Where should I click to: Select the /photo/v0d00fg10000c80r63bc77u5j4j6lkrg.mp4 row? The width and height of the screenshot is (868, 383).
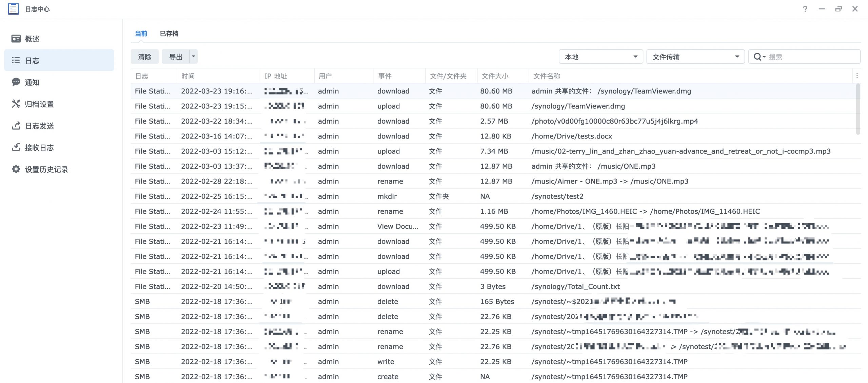coord(493,121)
